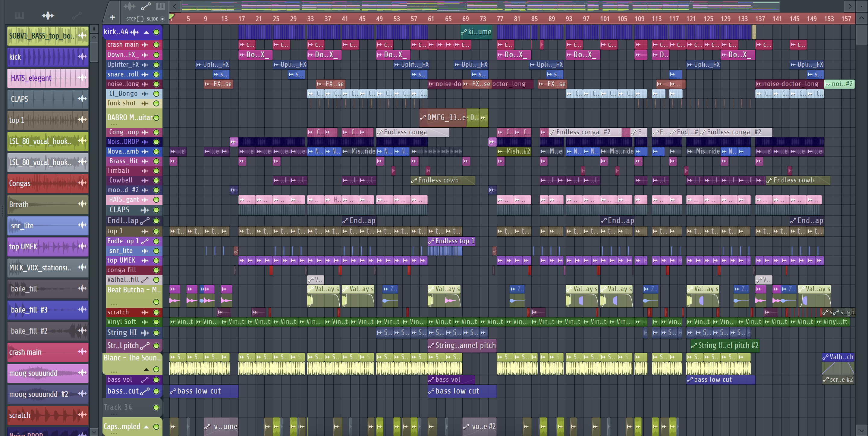The image size is (868, 436).
Task: Click waveform icon on crash main track header
Action: (145, 45)
